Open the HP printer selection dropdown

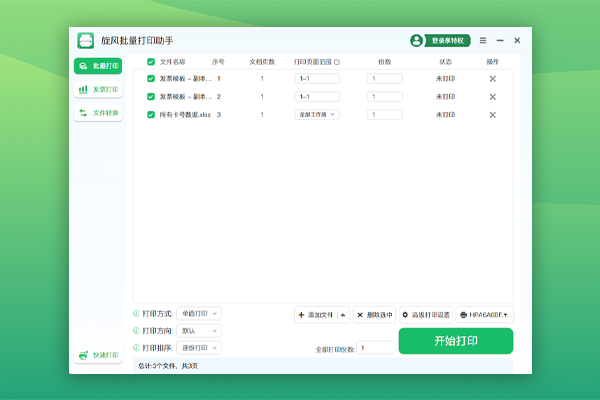(x=484, y=314)
